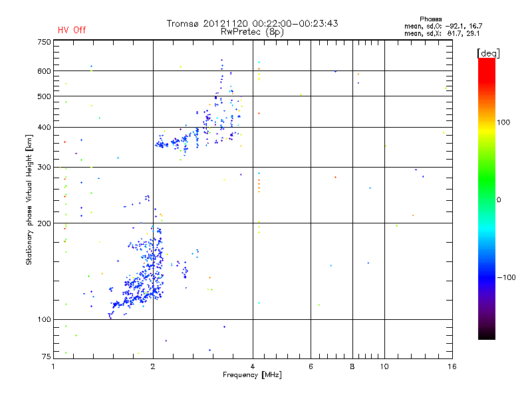The image size is (532, 399).
Task: Select the "mean, sd,O: -92.1, 16.7" line
Action: 443,26
